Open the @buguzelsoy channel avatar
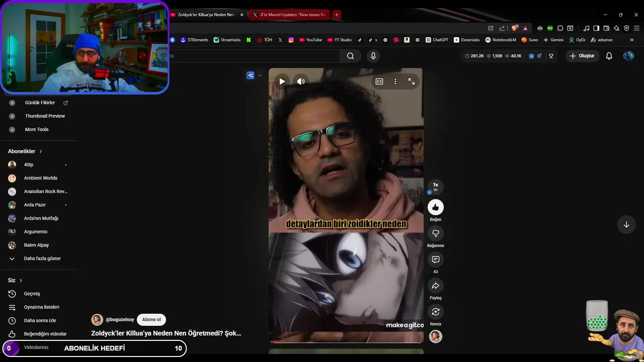The width and height of the screenshot is (644, 362). 97,320
